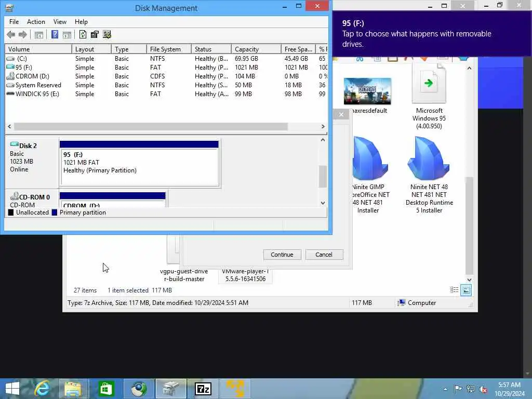Select the 95 (F:) partition block on Disk 2
Viewport: 532px width, 399px height.
[x=139, y=164]
